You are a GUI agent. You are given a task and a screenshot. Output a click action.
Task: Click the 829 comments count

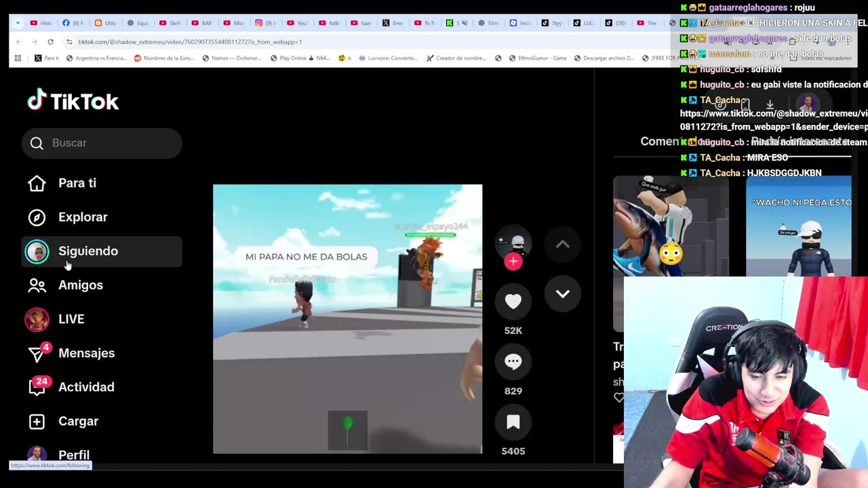[x=513, y=391]
